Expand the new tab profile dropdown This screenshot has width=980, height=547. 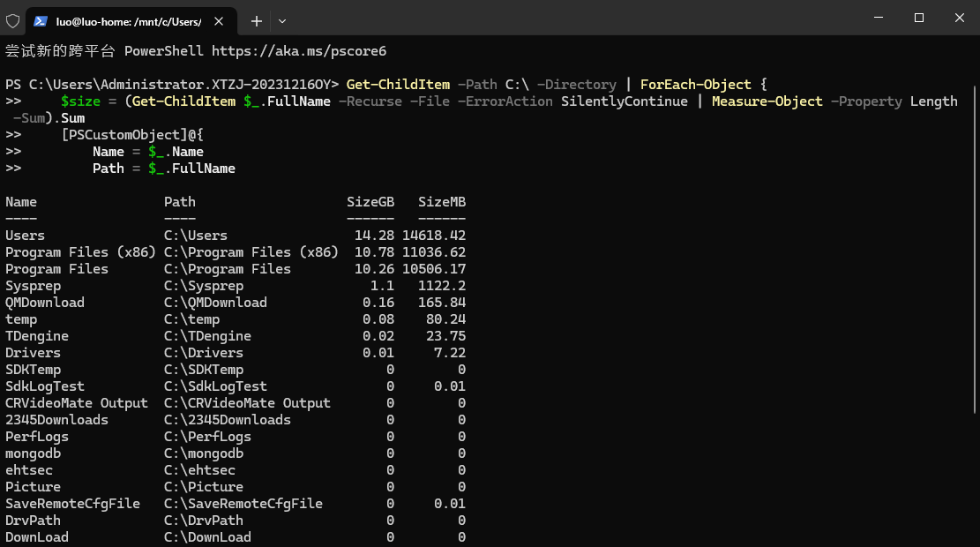pyautogui.click(x=282, y=21)
